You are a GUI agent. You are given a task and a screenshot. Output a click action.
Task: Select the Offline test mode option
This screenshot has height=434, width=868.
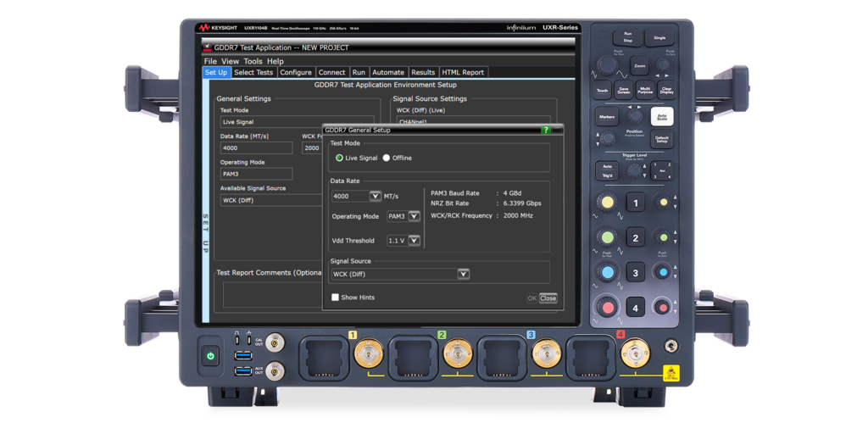pyautogui.click(x=387, y=159)
